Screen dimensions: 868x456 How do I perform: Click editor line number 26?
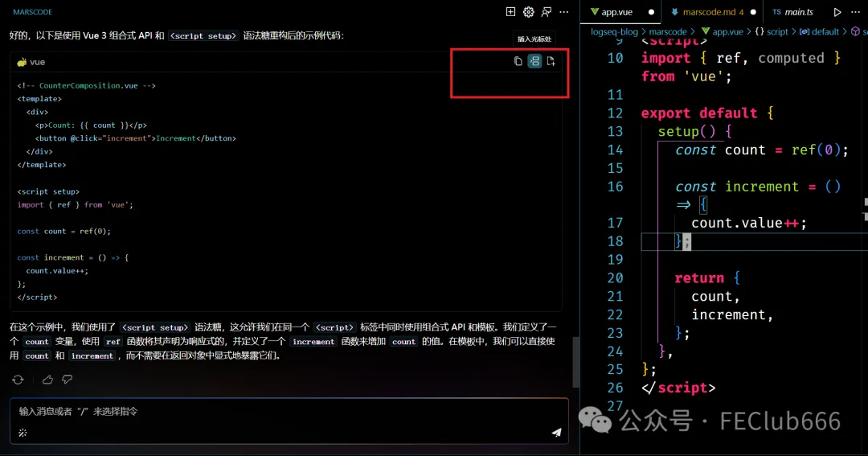(615, 388)
